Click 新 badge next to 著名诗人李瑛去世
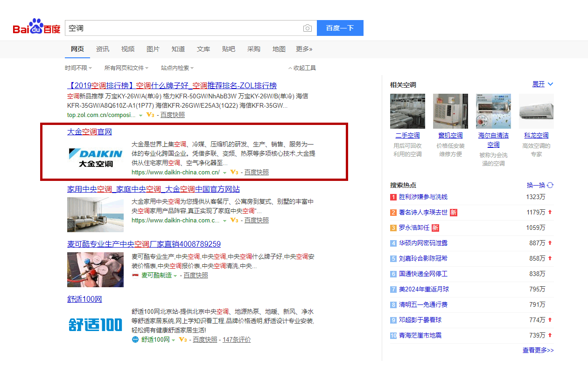Viewport: 588px width, 373px height. [x=453, y=212]
